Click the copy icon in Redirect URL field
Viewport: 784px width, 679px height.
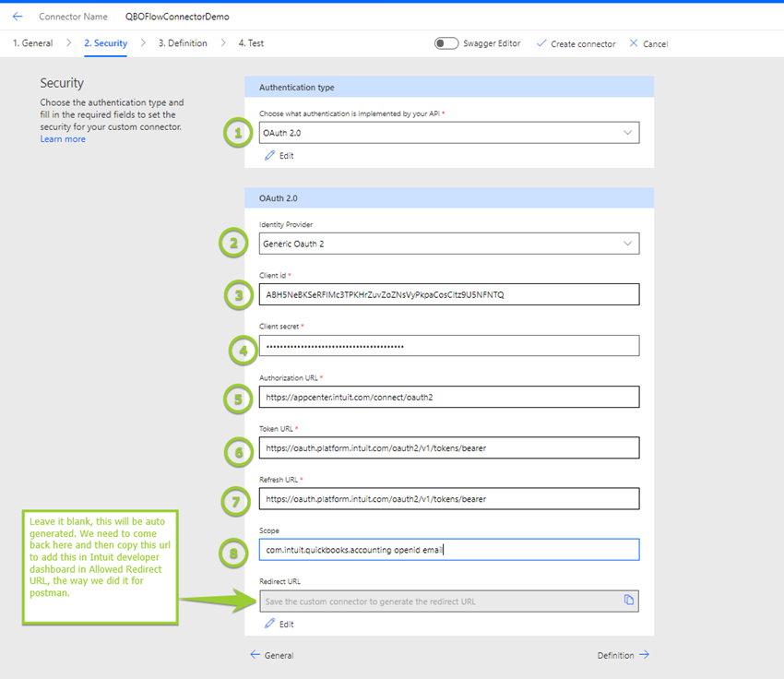pos(628,601)
